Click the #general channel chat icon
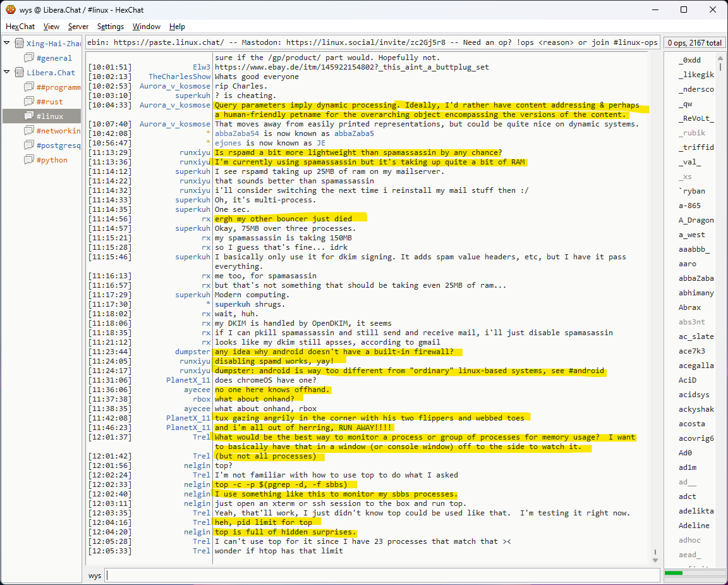728x585 pixels. tap(29, 58)
